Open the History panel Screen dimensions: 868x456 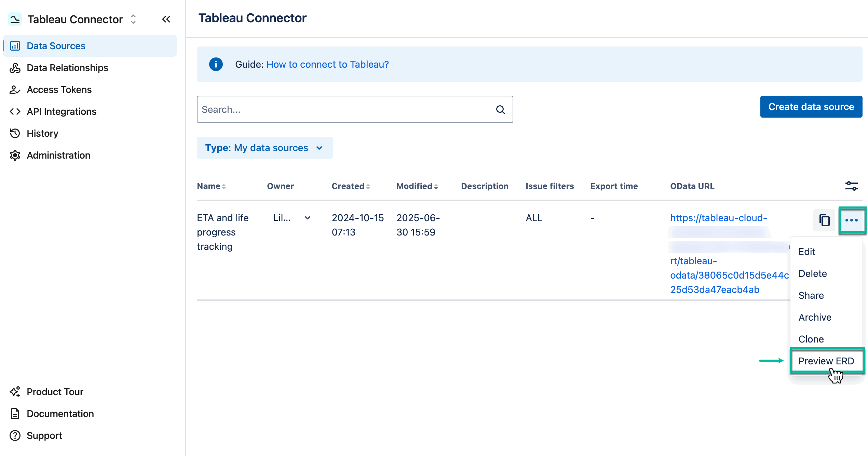tap(42, 133)
